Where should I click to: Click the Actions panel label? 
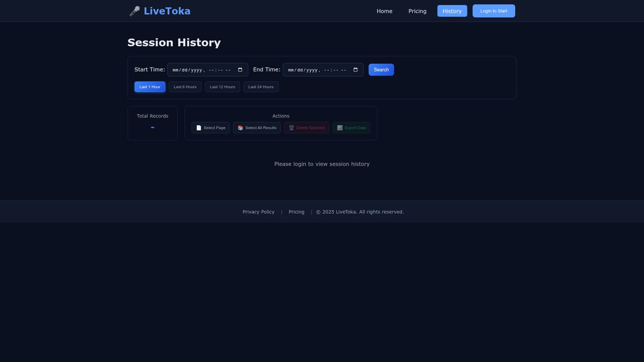(x=281, y=116)
